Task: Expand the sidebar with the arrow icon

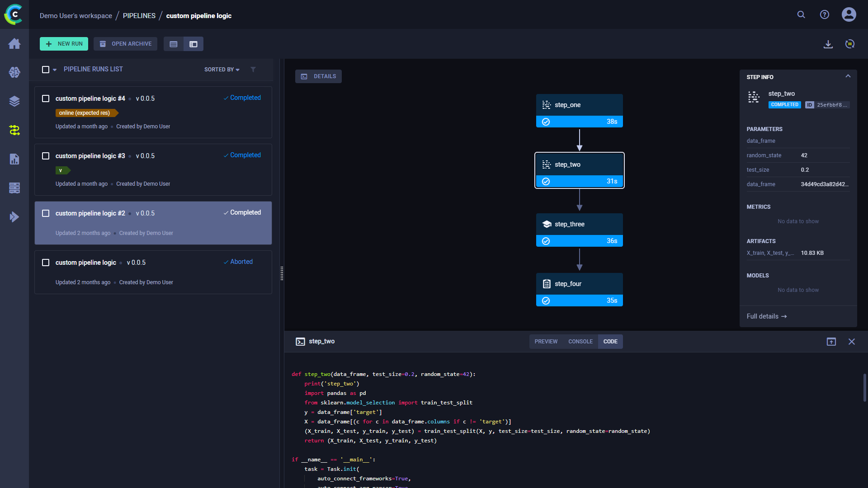Action: [x=14, y=217]
